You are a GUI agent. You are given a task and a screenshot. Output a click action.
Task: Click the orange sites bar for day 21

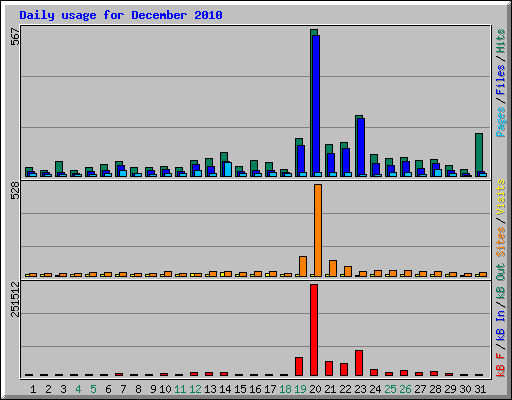[333, 268]
